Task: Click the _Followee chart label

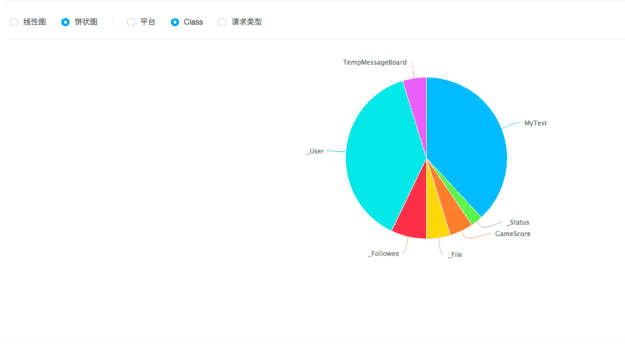Action: [x=383, y=254]
